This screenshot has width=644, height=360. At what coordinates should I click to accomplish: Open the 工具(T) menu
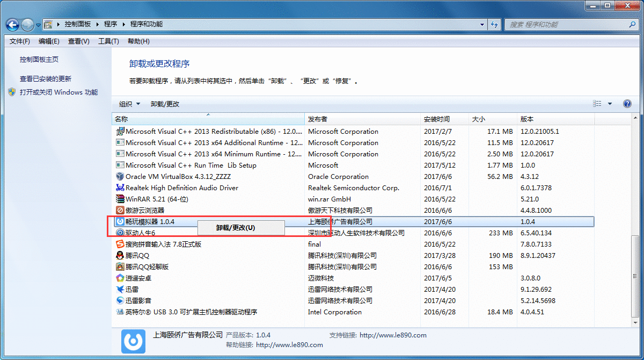[x=108, y=41]
